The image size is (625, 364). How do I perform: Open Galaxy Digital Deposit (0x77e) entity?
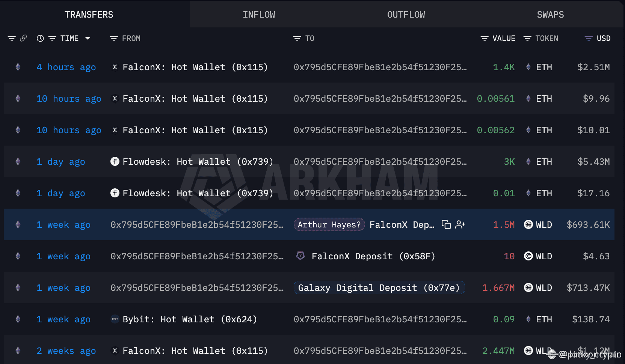[x=379, y=288]
